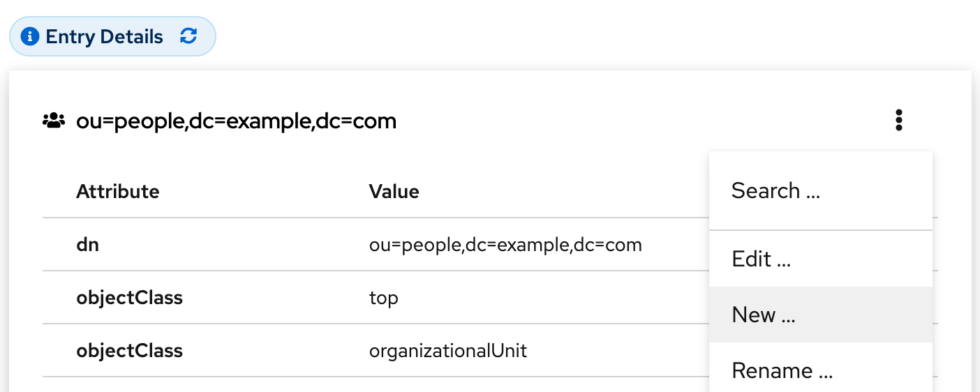
Task: Click the info icon in Entry Details
Action: (30, 36)
